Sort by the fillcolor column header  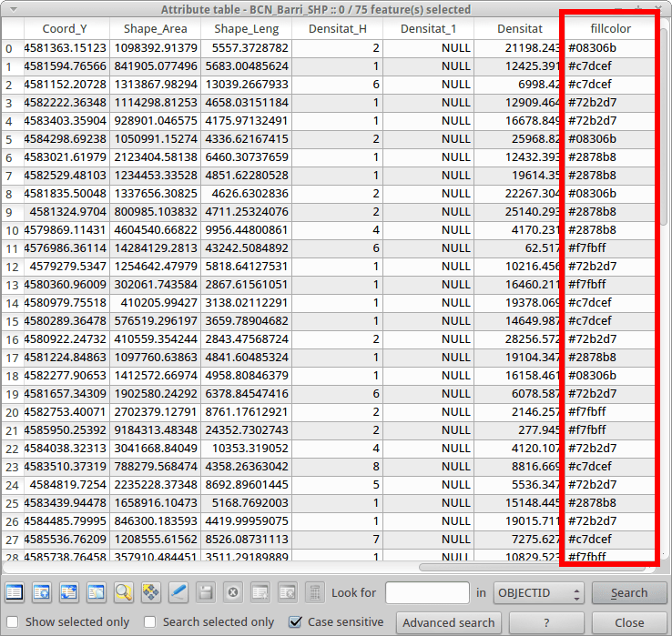tap(610, 29)
